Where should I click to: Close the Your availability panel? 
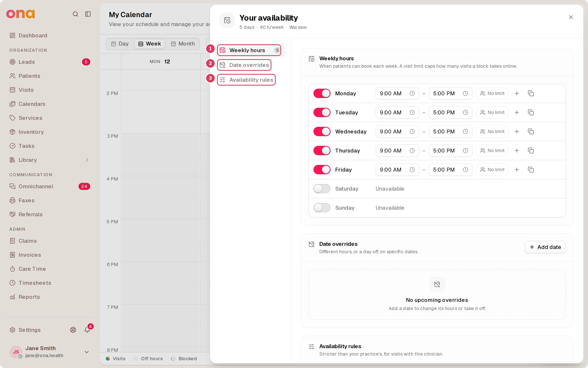tap(571, 17)
